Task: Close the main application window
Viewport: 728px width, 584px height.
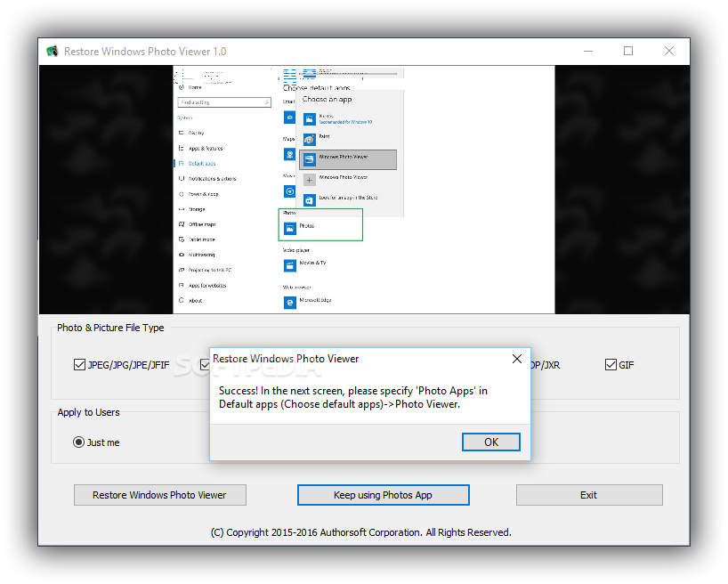Action: click(x=669, y=51)
